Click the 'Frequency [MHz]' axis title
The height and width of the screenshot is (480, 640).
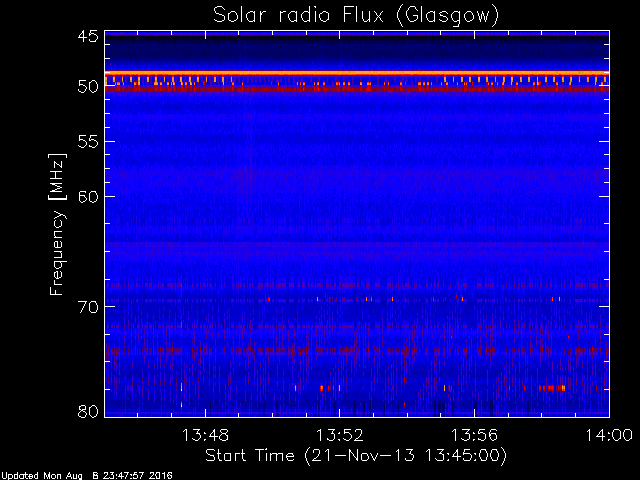pyautogui.click(x=57, y=224)
